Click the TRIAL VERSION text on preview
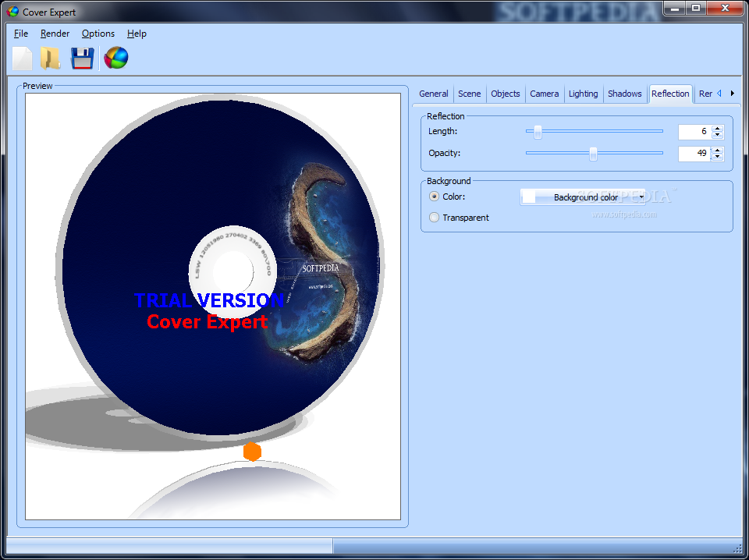 [x=209, y=300]
